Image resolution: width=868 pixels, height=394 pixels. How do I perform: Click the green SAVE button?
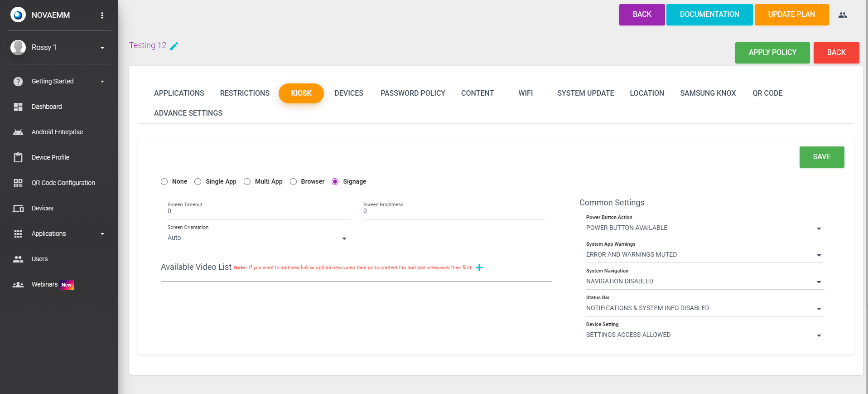(x=822, y=157)
